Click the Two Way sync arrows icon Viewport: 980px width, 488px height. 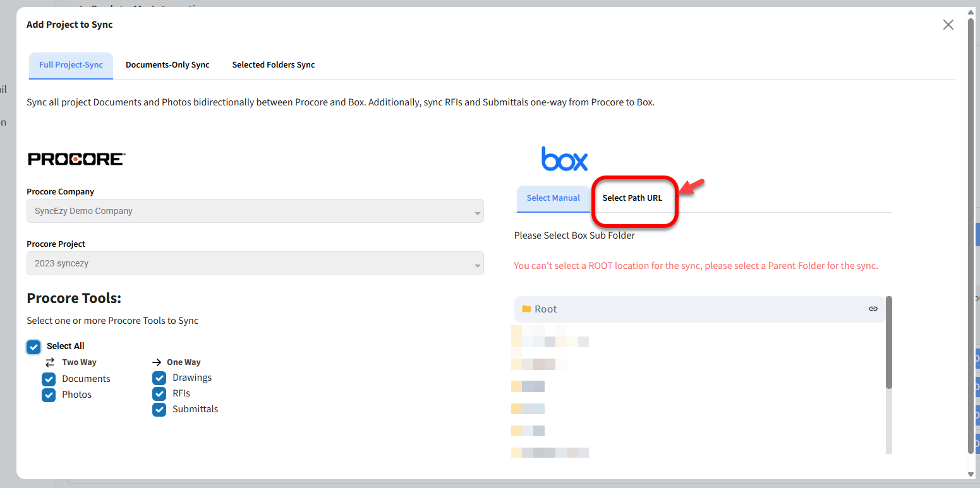pyautogui.click(x=50, y=362)
